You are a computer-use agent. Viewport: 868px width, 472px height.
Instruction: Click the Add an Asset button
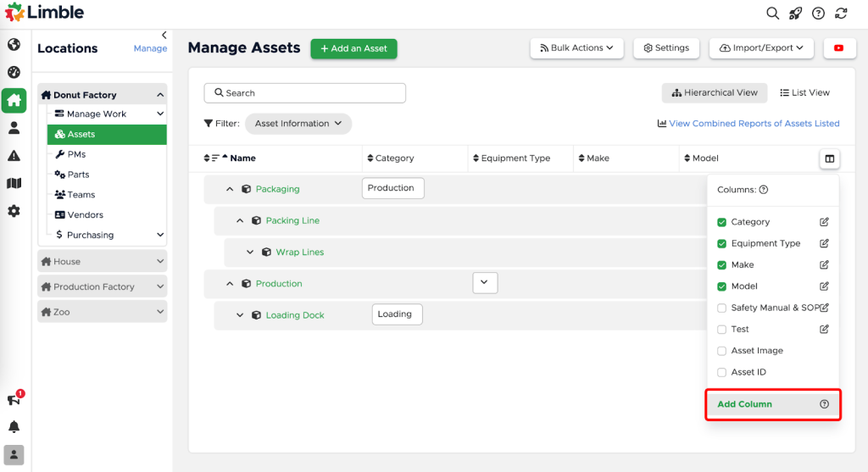(353, 48)
